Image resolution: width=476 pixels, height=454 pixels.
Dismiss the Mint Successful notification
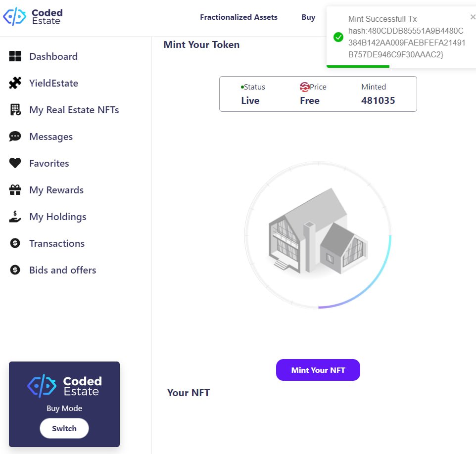pos(473,17)
